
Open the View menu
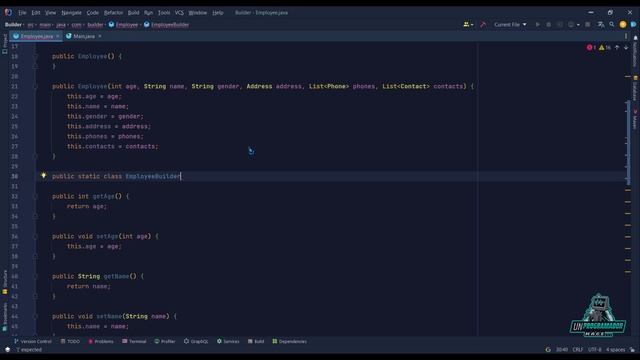click(x=50, y=13)
